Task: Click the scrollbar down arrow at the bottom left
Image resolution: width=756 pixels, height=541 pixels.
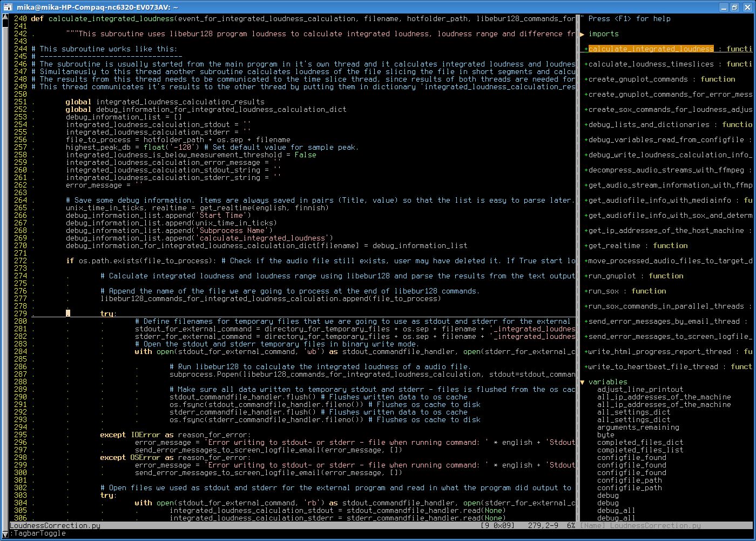Action: point(5,534)
